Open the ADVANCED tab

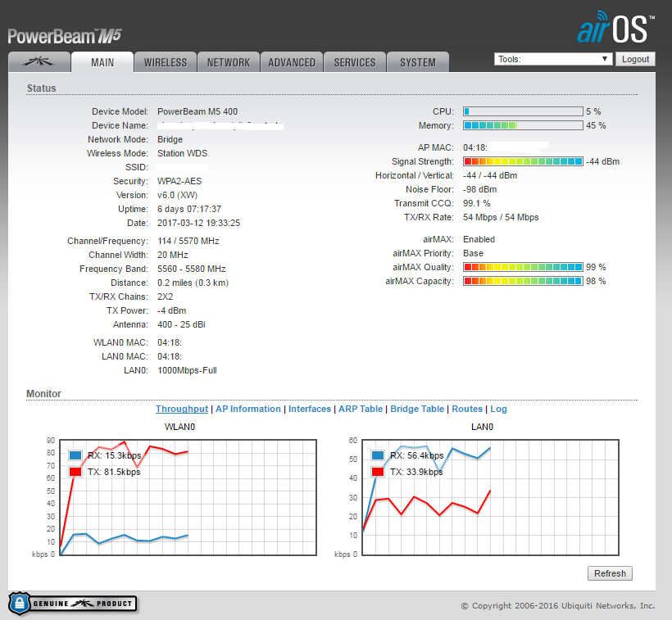292,62
